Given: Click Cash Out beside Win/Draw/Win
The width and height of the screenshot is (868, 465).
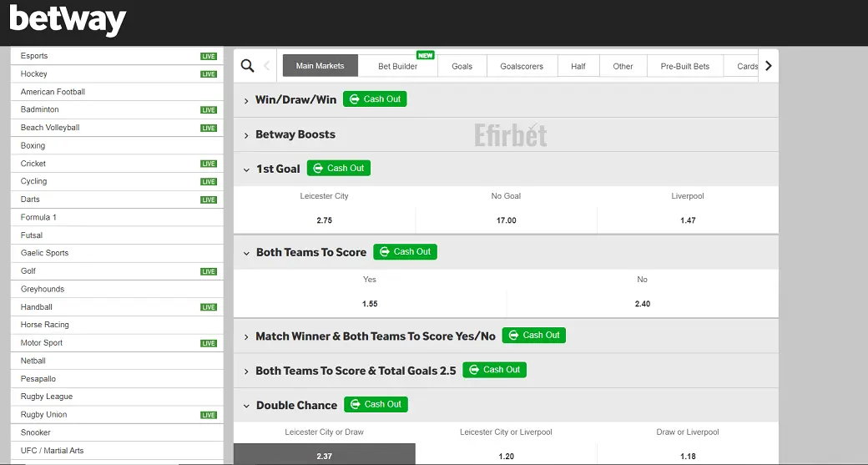Looking at the screenshot, I should click(x=375, y=99).
